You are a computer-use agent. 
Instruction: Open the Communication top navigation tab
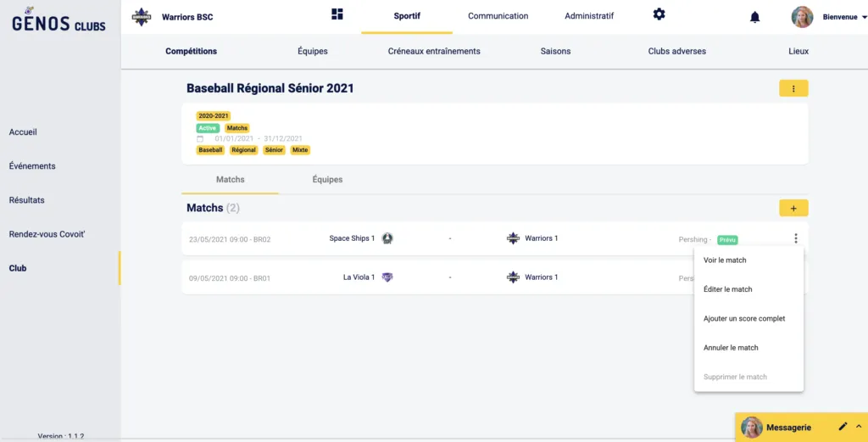[498, 16]
